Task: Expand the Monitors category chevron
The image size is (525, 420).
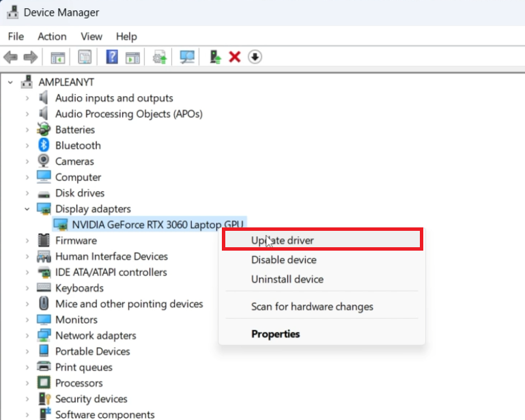Action: tap(27, 320)
